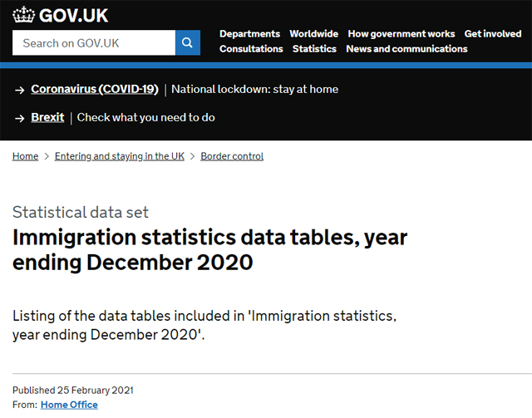
Task: Navigate to Home breadcrumb
Action: point(26,156)
